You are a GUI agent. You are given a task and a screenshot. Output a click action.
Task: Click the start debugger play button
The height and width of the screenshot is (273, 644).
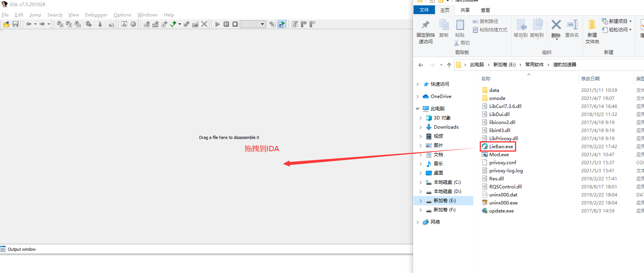click(x=217, y=24)
